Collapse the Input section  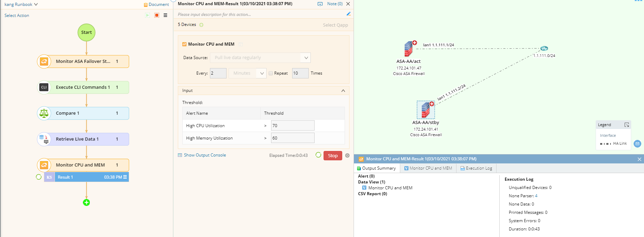tap(343, 91)
